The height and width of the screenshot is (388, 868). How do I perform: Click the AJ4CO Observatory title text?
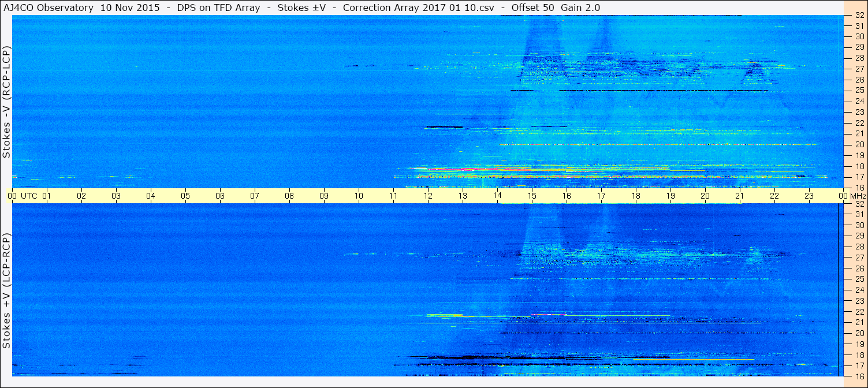[49, 8]
